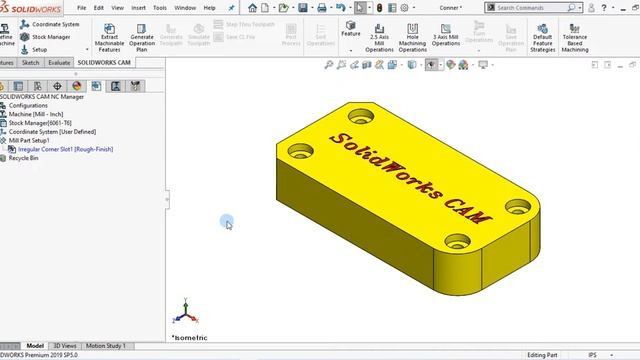The height and width of the screenshot is (360, 640).
Task: Select Stock Manager[6061-T6] tree item
Action: coord(40,123)
